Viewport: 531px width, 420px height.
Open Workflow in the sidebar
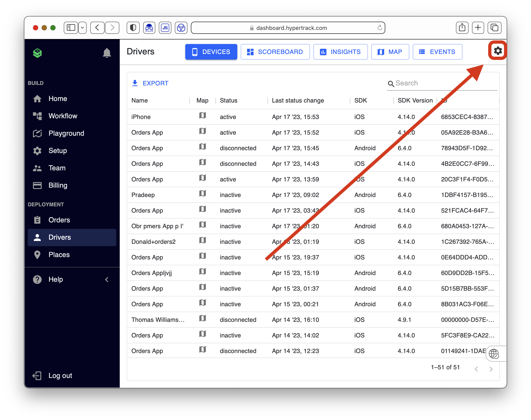click(x=72, y=116)
